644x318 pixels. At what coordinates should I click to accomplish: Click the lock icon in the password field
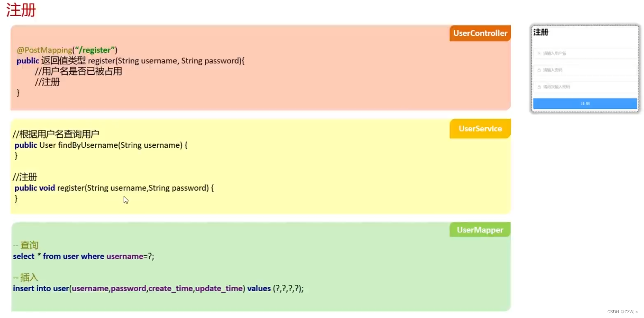[540, 70]
